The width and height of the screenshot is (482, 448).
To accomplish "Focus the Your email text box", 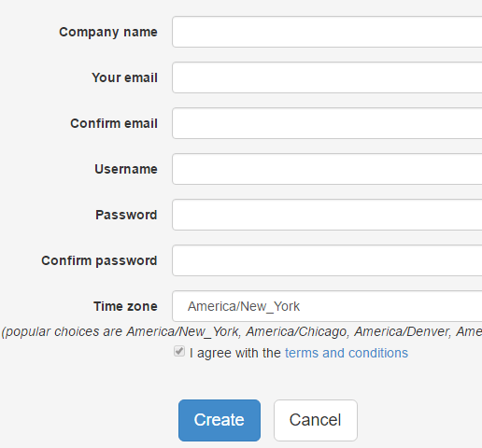I will click(327, 77).
